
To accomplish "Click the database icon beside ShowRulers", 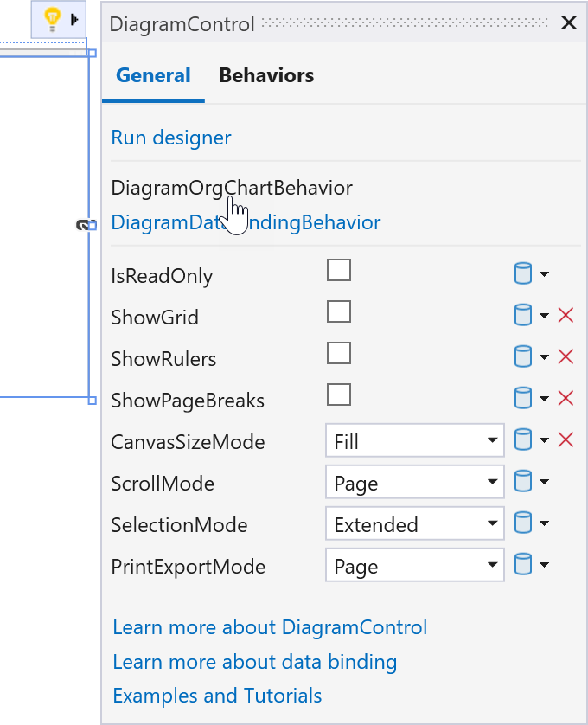I will point(523,357).
